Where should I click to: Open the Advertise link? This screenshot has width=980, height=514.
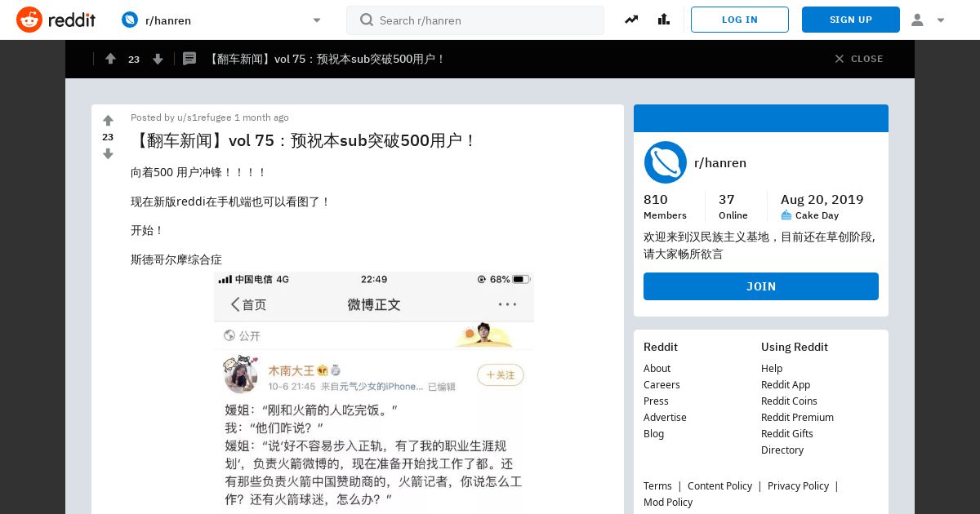point(665,417)
